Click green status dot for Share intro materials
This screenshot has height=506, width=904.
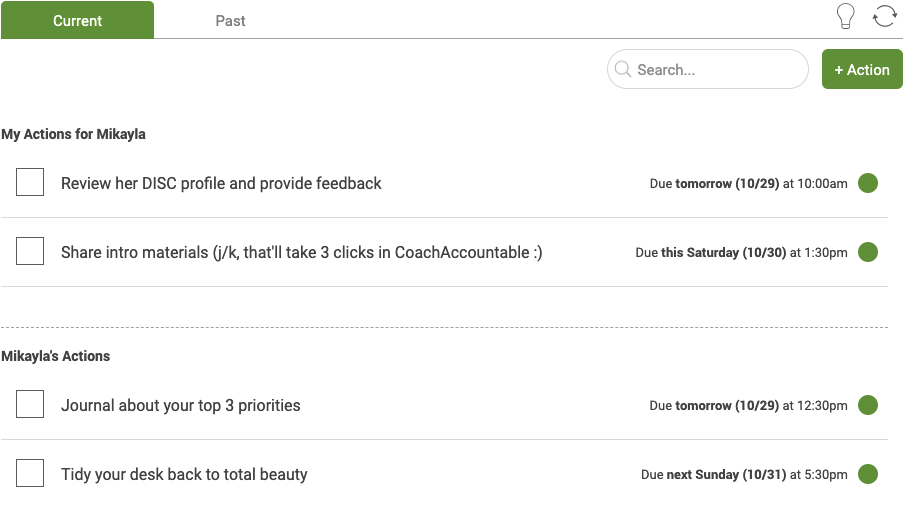click(868, 252)
